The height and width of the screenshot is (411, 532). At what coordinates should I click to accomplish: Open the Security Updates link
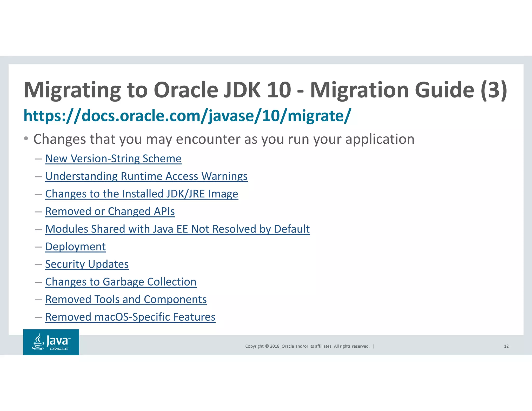(x=87, y=264)
